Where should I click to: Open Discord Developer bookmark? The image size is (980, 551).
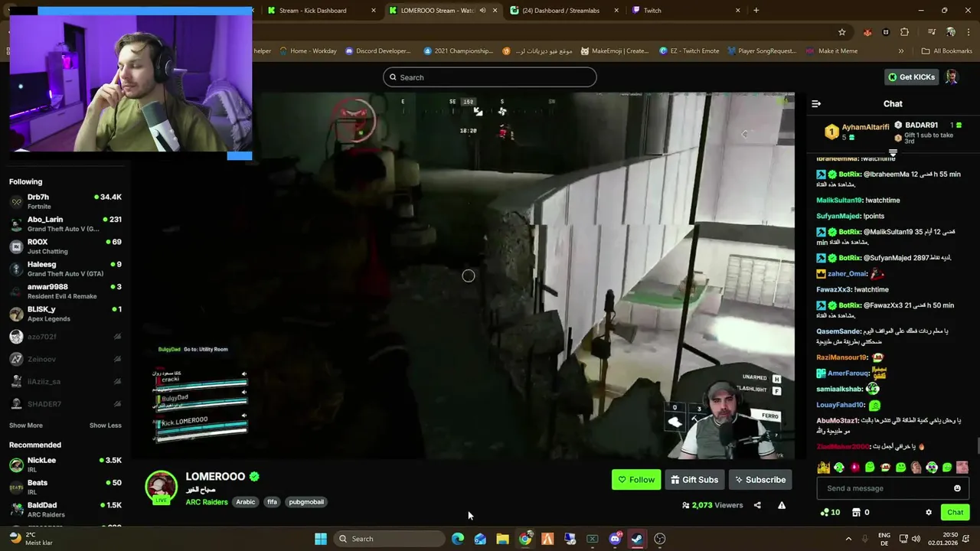(x=377, y=51)
